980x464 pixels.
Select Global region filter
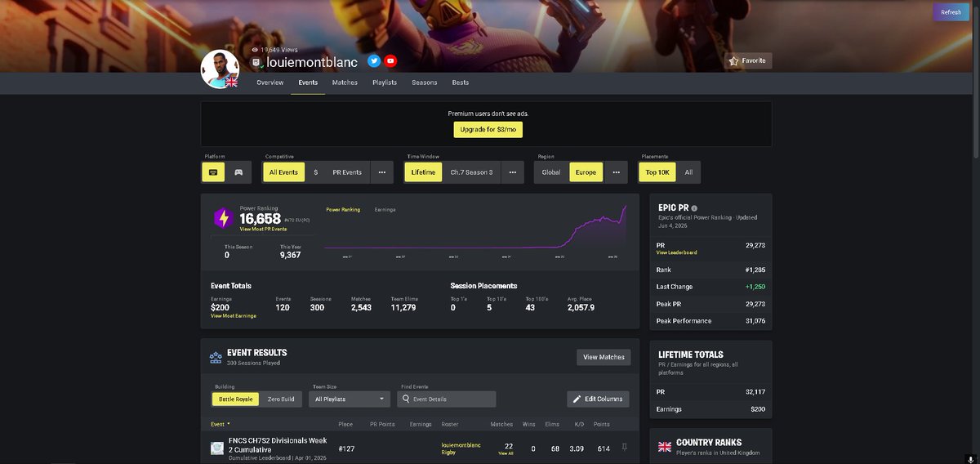[551, 172]
